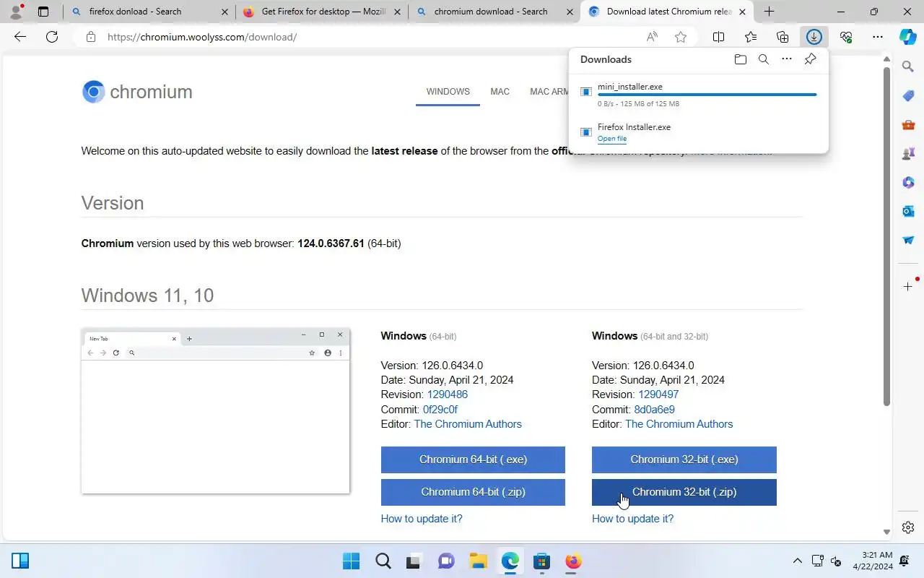Open revision 1290486 link
The height and width of the screenshot is (578, 924).
[x=448, y=394]
